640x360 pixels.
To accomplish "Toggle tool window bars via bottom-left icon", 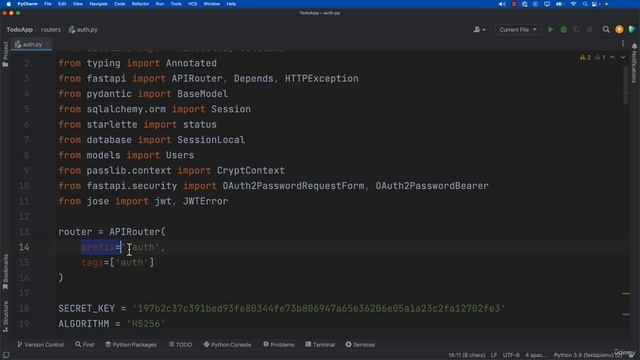I will point(6,355).
